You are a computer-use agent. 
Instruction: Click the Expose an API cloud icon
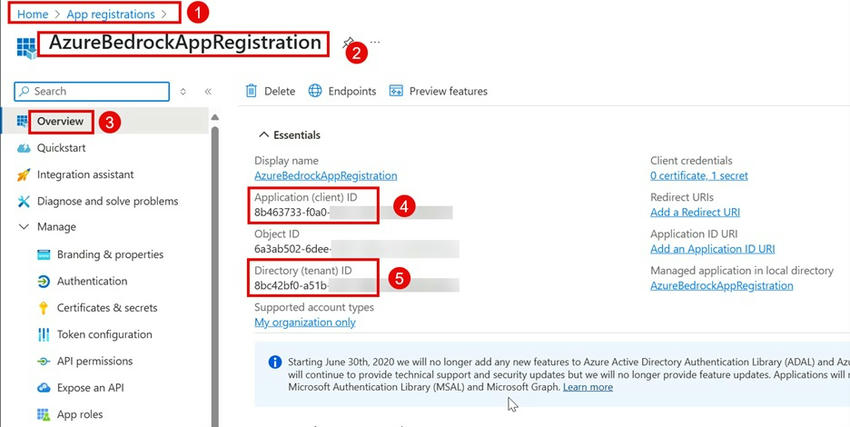(43, 388)
